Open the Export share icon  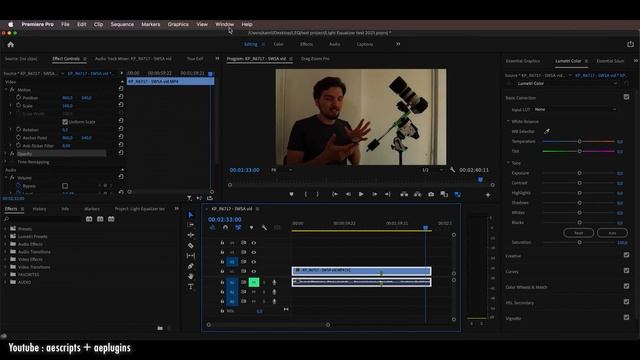[x=630, y=44]
